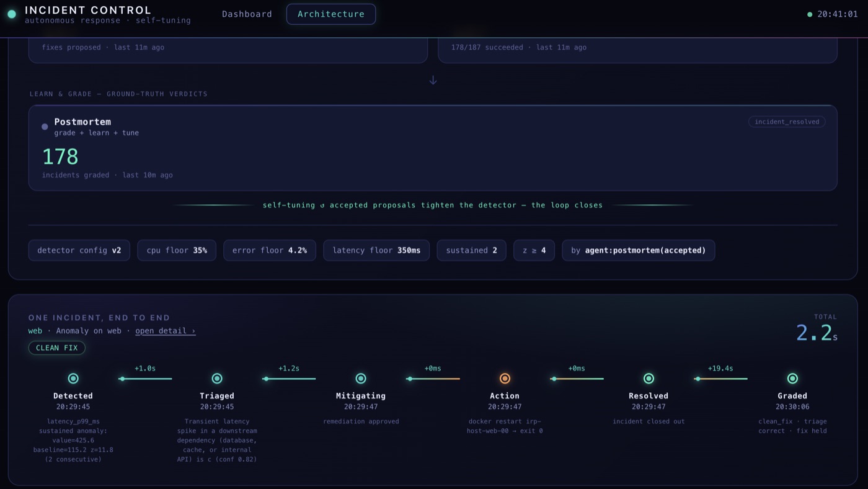Switch to the Architecture tab
Image resolution: width=868 pixels, height=489 pixels.
coord(331,14)
